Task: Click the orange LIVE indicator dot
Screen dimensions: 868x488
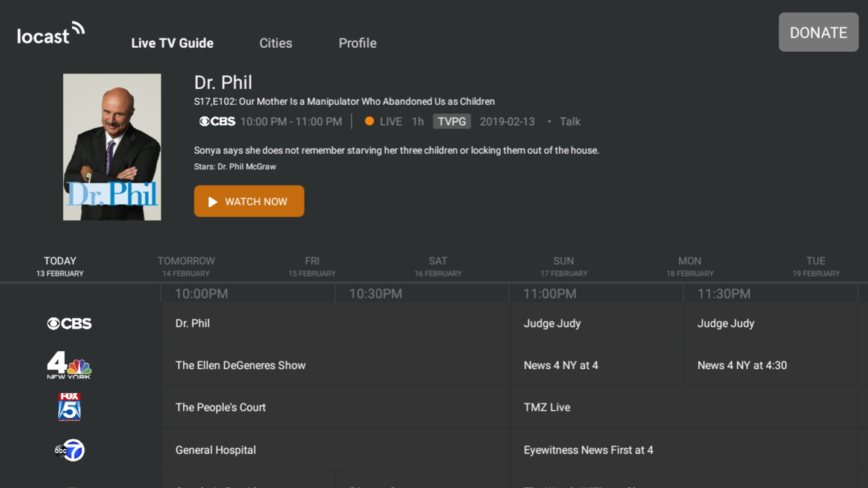Action: [x=370, y=121]
